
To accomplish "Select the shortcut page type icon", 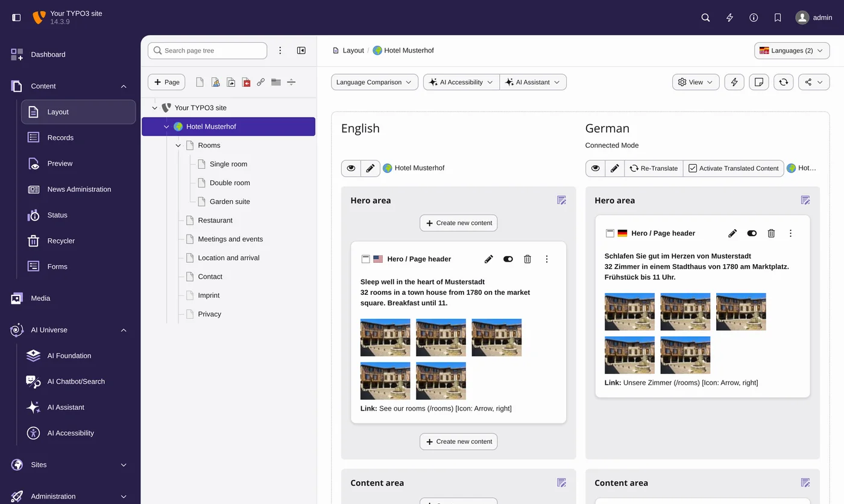I will tap(231, 82).
